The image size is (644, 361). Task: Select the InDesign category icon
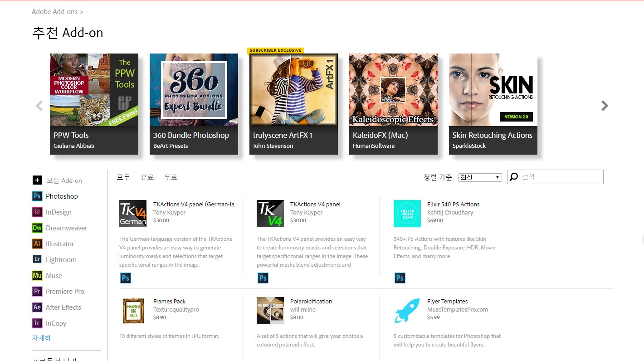pos(37,212)
